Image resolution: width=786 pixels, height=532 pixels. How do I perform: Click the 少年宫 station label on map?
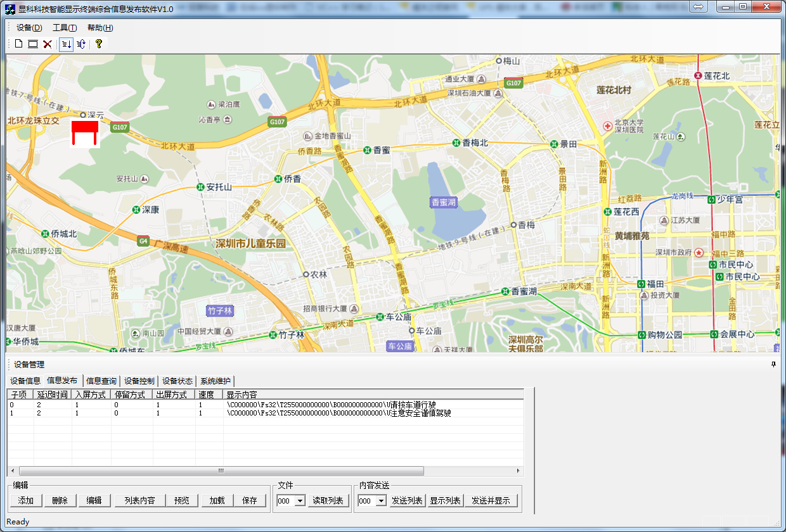coord(730,199)
